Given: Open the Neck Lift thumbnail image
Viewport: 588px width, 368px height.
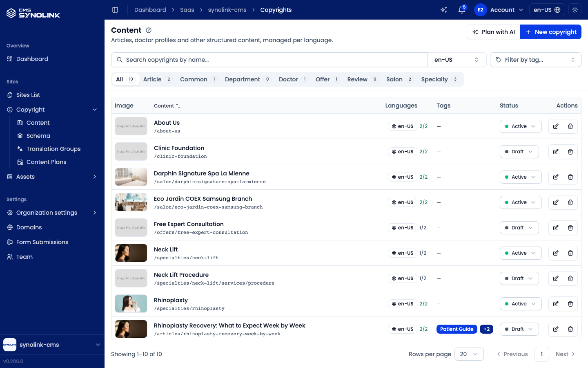Looking at the screenshot, I should click(x=131, y=253).
